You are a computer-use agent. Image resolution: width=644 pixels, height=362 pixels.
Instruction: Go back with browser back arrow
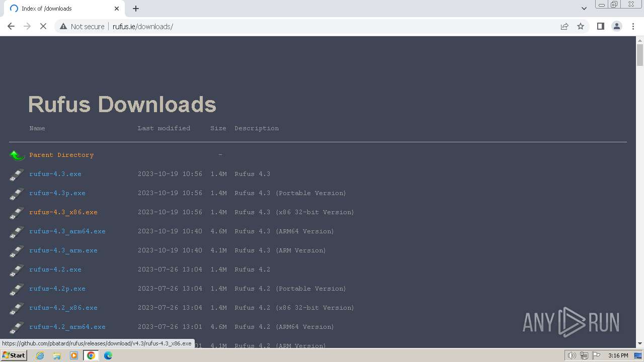pos(11,26)
